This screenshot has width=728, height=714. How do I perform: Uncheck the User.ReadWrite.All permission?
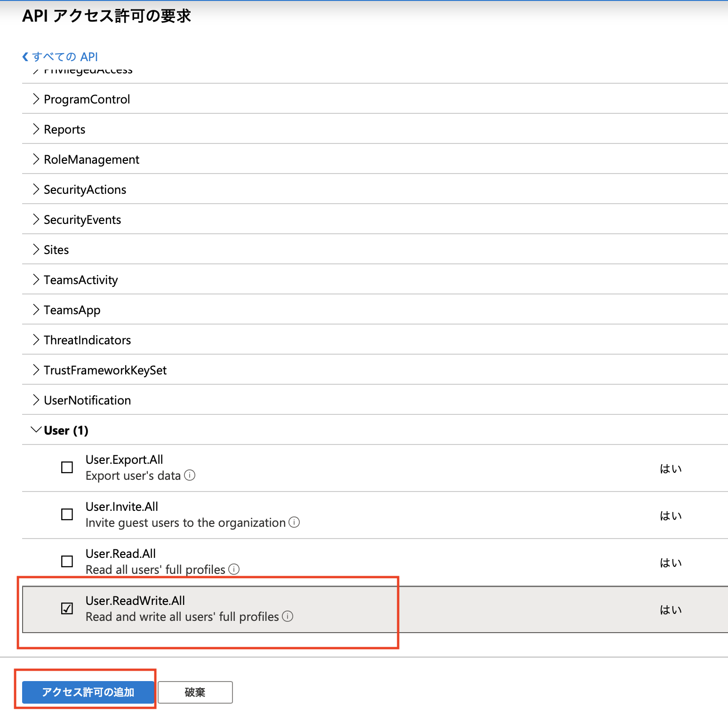67,608
